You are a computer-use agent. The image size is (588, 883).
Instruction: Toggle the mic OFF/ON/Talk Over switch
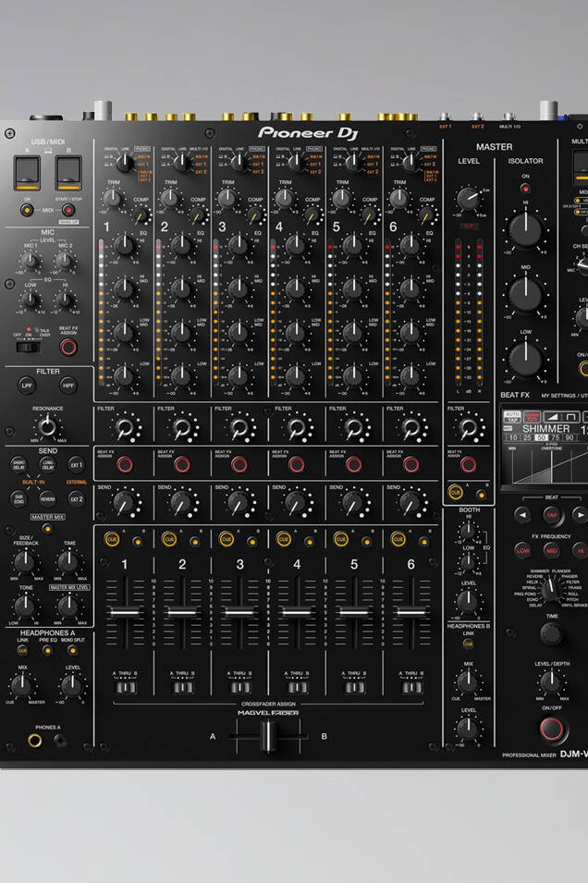click(31, 346)
